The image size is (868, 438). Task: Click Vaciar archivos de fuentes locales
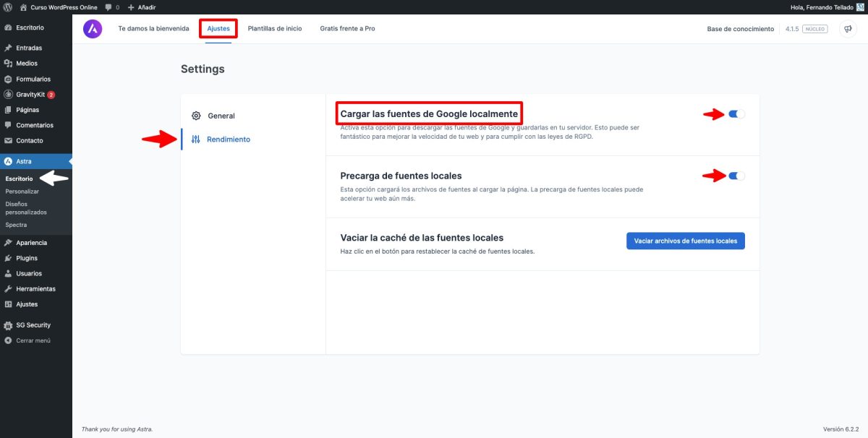[x=686, y=241]
